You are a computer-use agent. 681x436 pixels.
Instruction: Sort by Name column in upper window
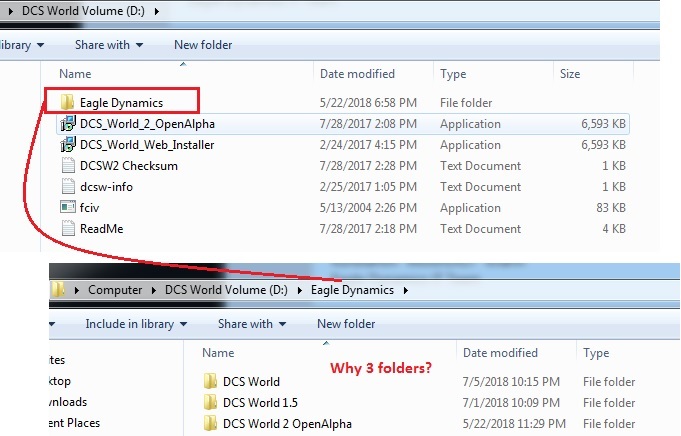tap(75, 74)
